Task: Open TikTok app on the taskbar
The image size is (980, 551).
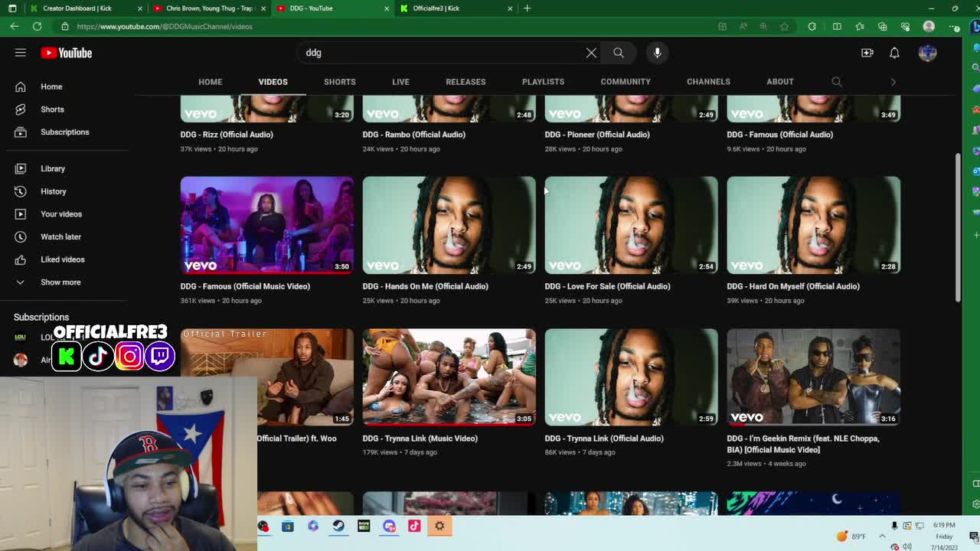Action: (414, 526)
